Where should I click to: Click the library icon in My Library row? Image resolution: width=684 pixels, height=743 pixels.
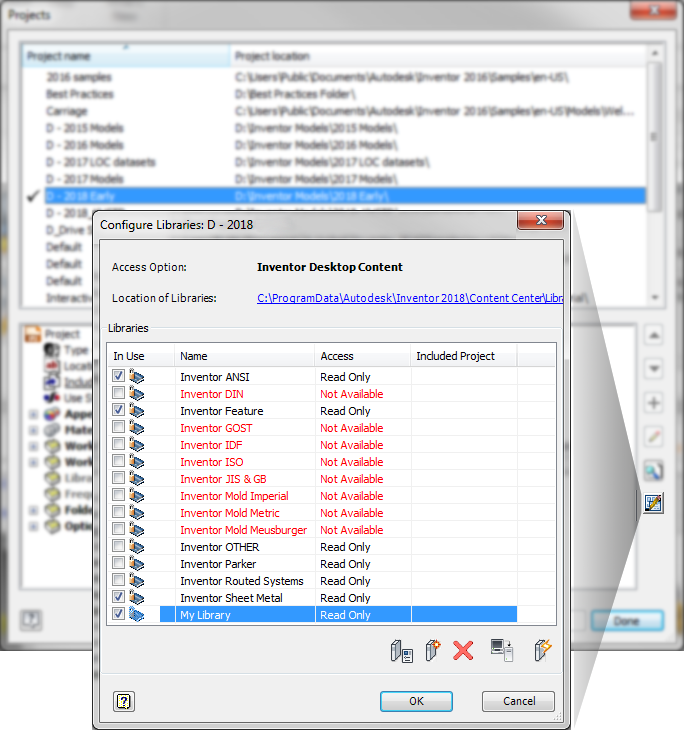pyautogui.click(x=137, y=615)
